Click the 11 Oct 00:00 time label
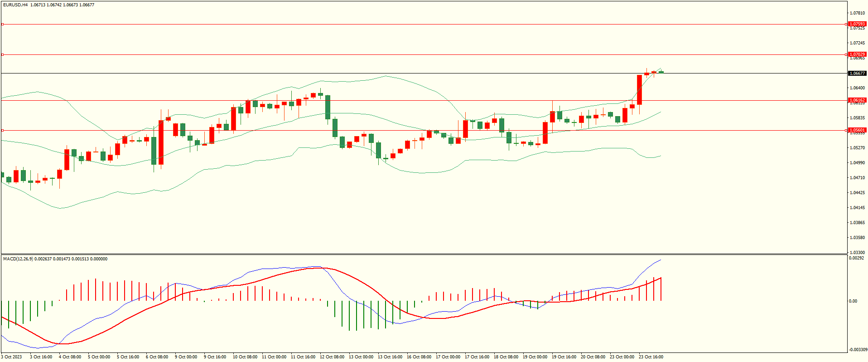Viewport: 868px width, 362px height. tap(274, 357)
